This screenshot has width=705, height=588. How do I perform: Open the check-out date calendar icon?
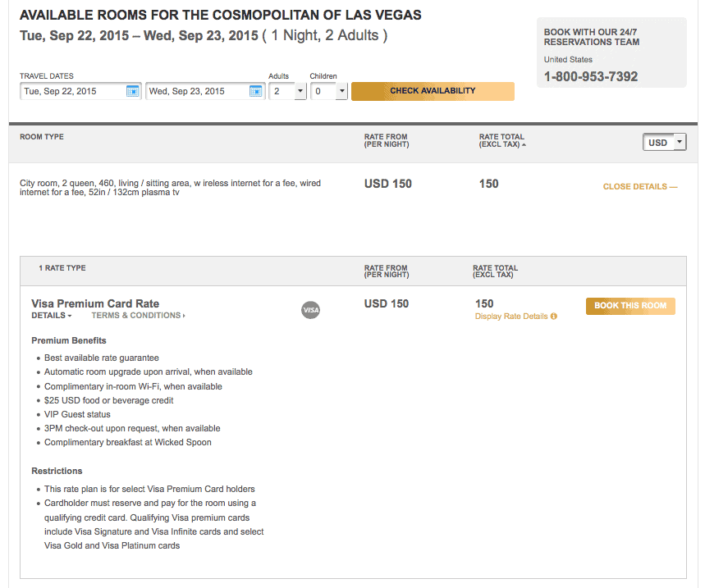[256, 91]
